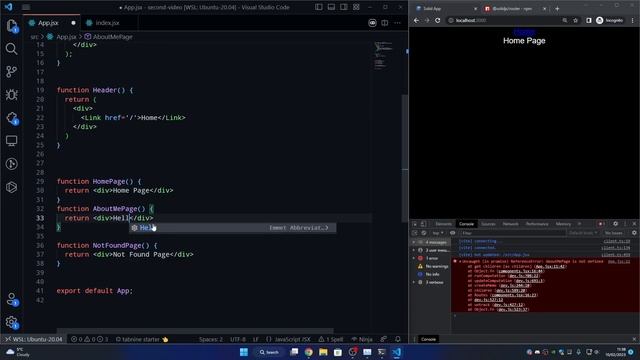Expand the 3 verbose sidebar group
Screen dimensions: 640x360
[x=431, y=282]
